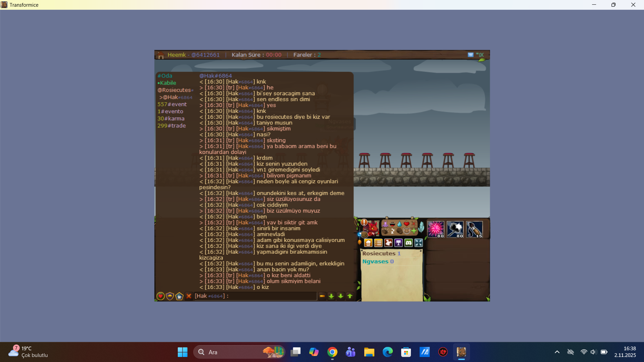Viewport: 644px width, 362px height.
Task: Open the 299#trade channel tab
Action: pyautogui.click(x=172, y=126)
